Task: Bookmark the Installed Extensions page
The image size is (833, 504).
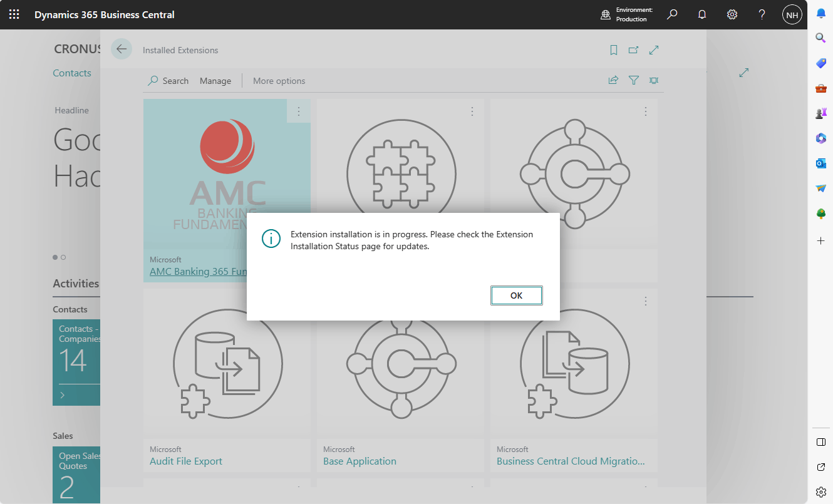Action: pos(614,50)
